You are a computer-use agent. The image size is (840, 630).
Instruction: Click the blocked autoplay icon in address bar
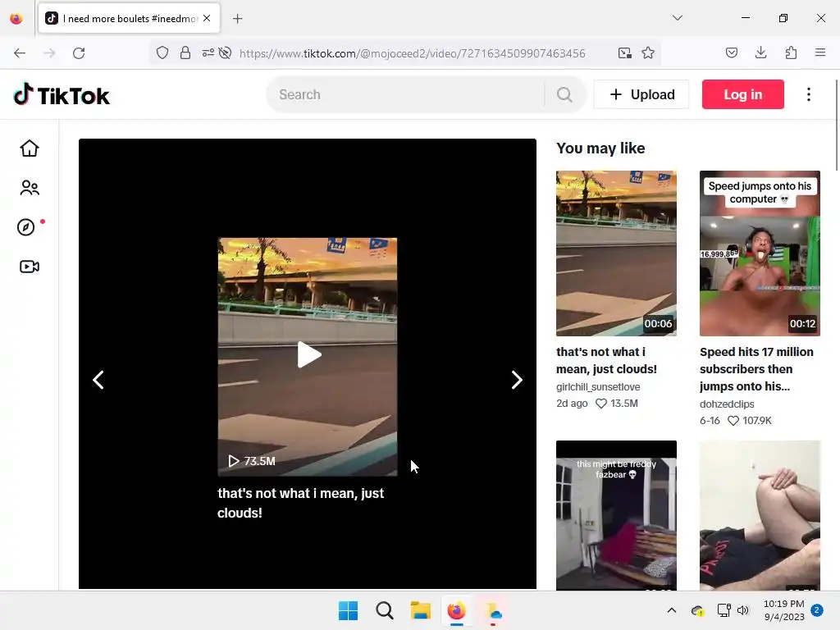[x=225, y=52]
